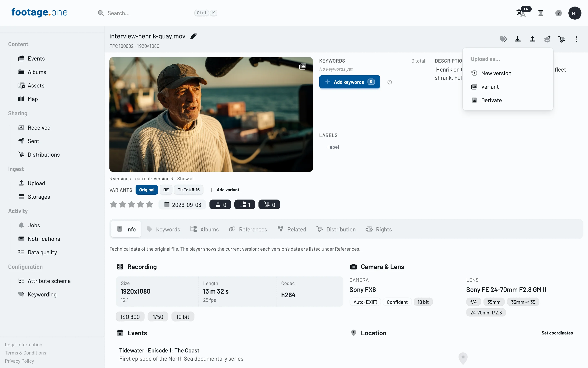The image size is (588, 368).
Task: Select the Original variant
Action: click(147, 190)
